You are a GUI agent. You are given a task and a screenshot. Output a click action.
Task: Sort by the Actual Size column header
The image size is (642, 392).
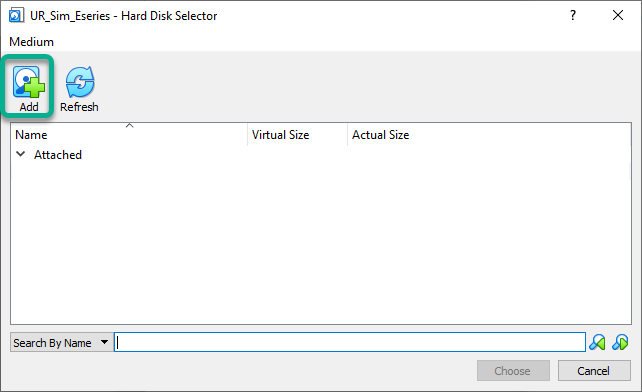pyautogui.click(x=381, y=135)
